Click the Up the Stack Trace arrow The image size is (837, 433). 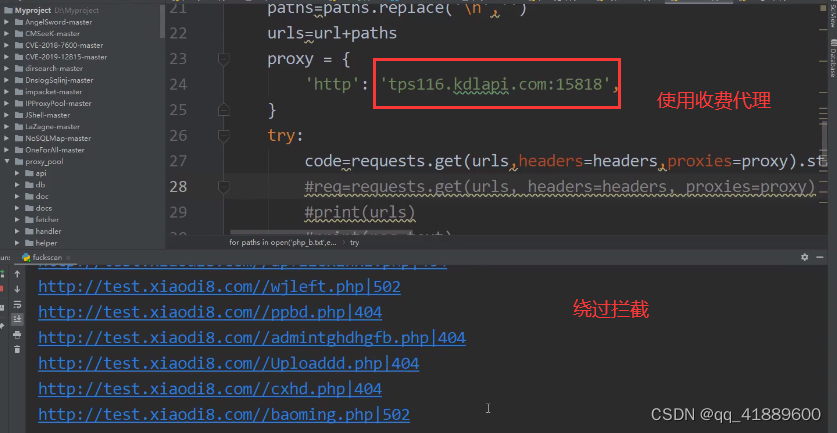point(17,274)
